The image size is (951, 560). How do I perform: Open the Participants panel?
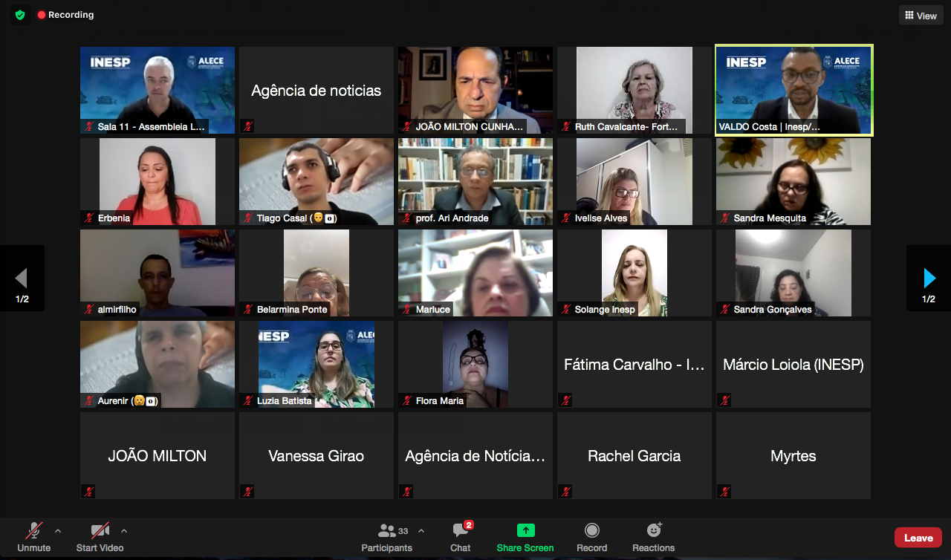386,538
